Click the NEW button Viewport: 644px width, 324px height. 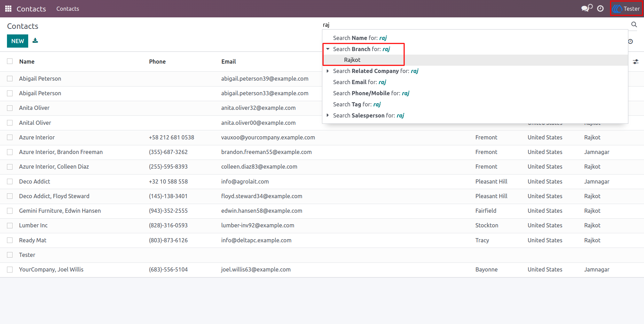tap(17, 41)
